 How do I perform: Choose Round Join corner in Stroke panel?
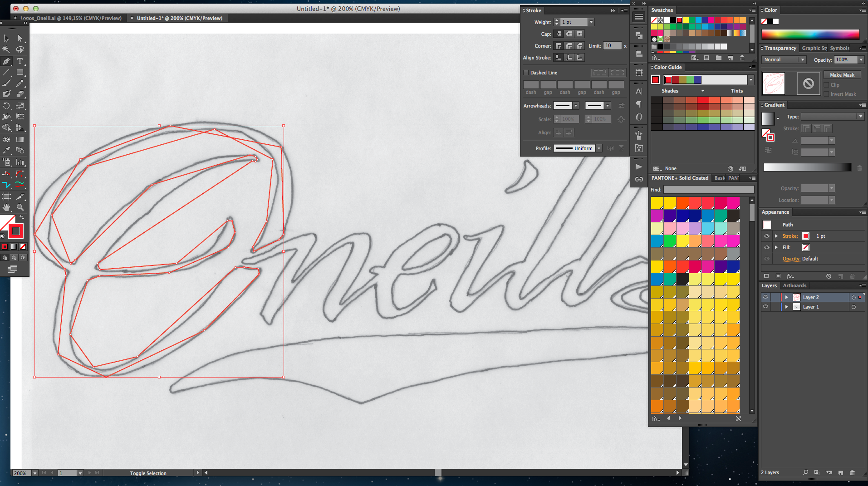pyautogui.click(x=569, y=46)
